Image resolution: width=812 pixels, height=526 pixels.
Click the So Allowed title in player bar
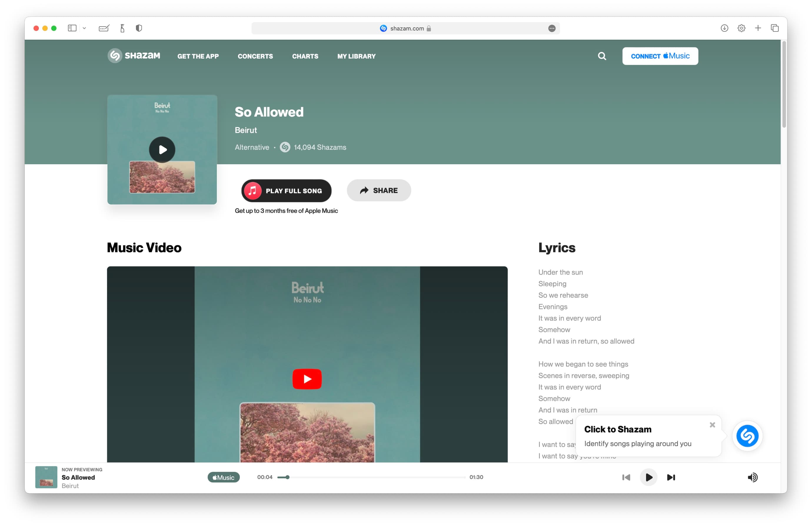[78, 477]
